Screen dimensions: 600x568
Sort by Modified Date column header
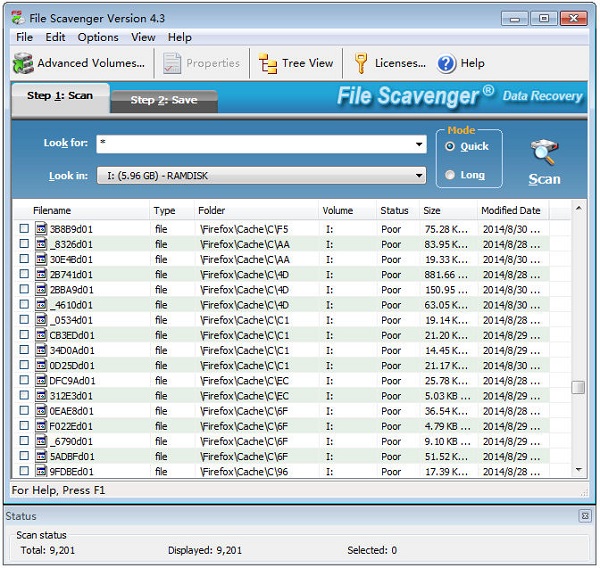click(513, 211)
